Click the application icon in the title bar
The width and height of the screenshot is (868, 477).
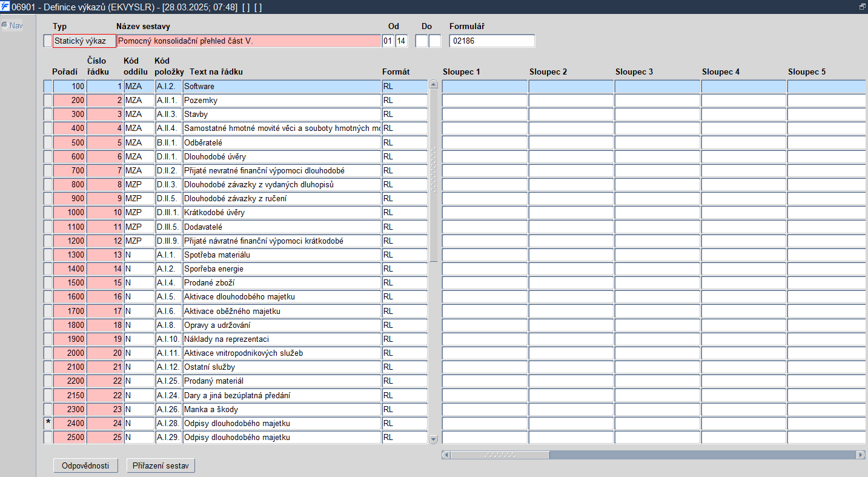coord(5,7)
